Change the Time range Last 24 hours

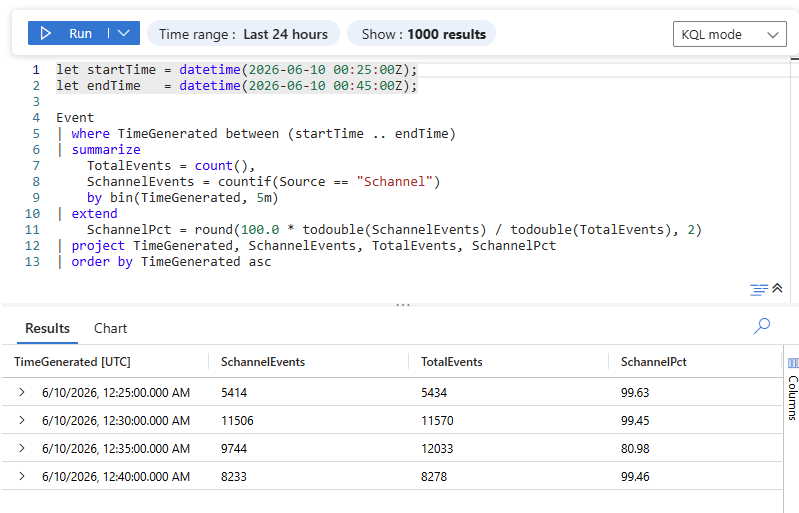point(243,34)
